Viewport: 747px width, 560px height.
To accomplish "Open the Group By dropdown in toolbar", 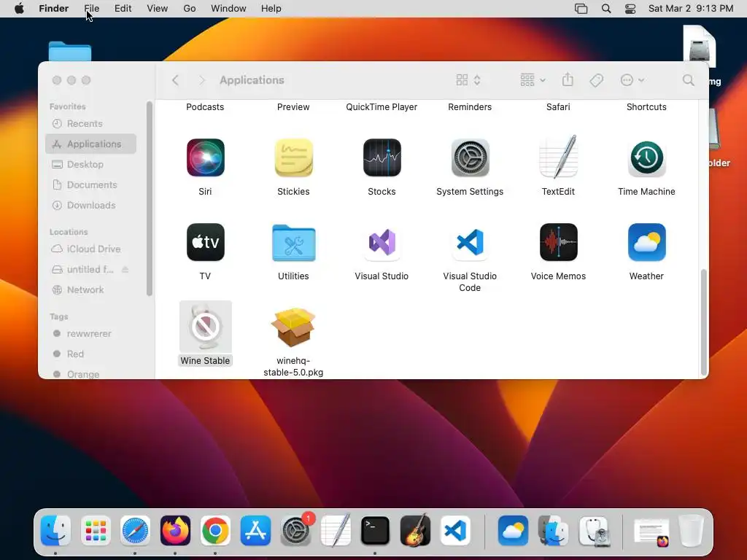I will [533, 80].
